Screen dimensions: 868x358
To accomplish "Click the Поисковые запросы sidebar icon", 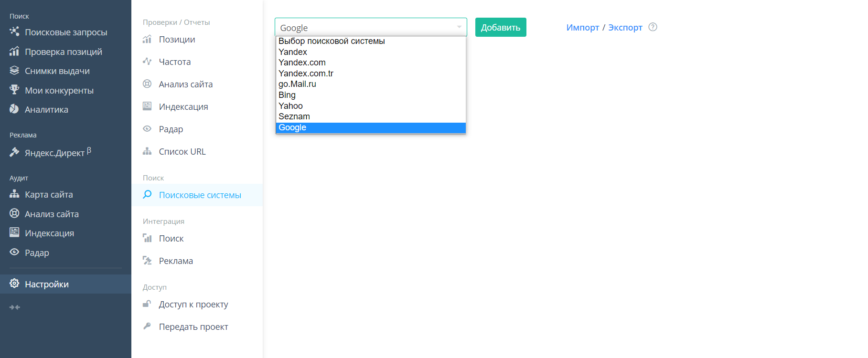I will point(14,32).
